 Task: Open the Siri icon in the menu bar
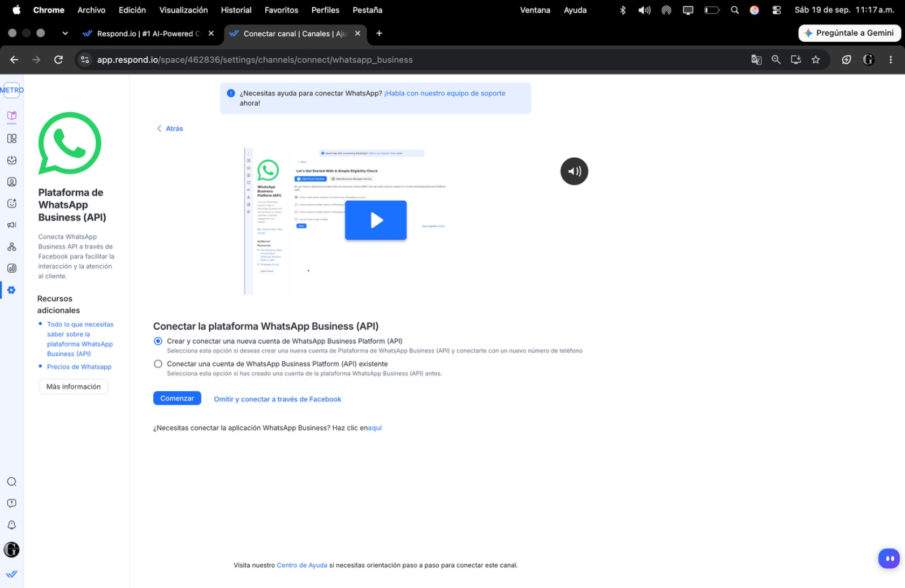pyautogui.click(x=755, y=10)
